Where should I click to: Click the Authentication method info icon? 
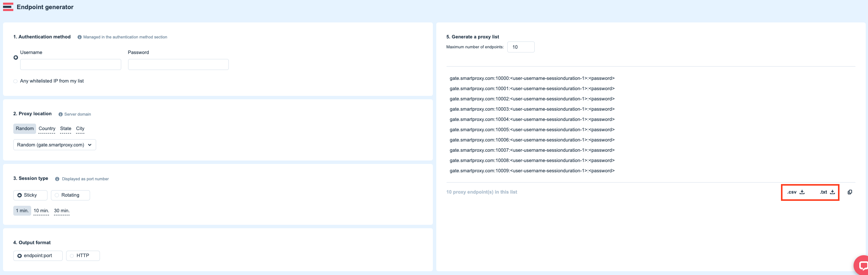79,37
